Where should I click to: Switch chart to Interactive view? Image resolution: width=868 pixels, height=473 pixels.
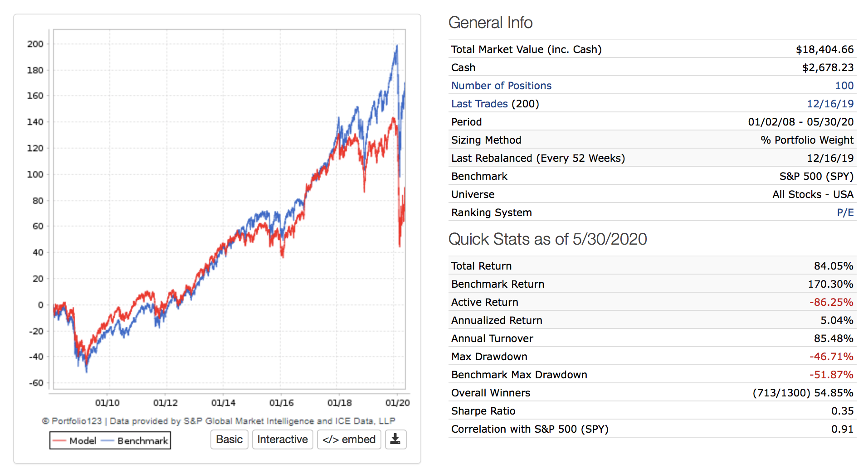282,439
